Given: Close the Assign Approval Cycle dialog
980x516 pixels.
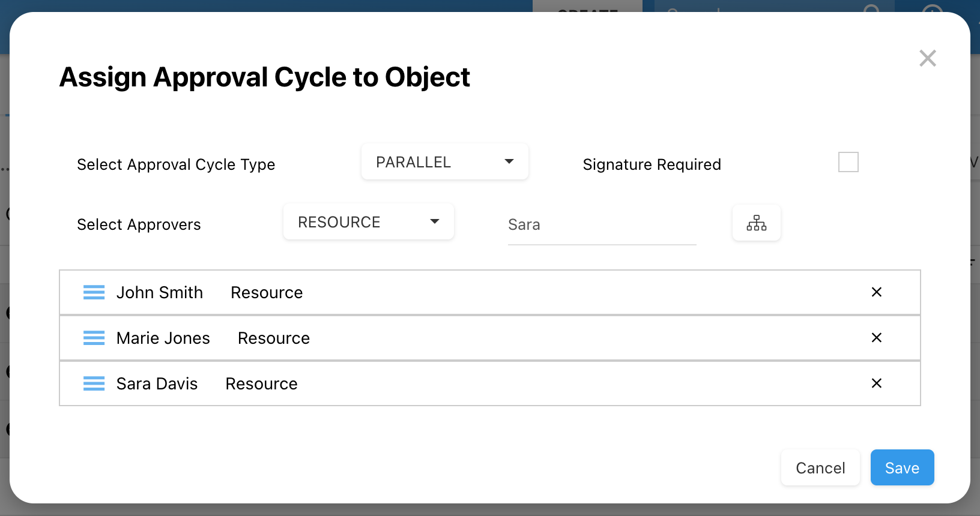Looking at the screenshot, I should tap(927, 58).
